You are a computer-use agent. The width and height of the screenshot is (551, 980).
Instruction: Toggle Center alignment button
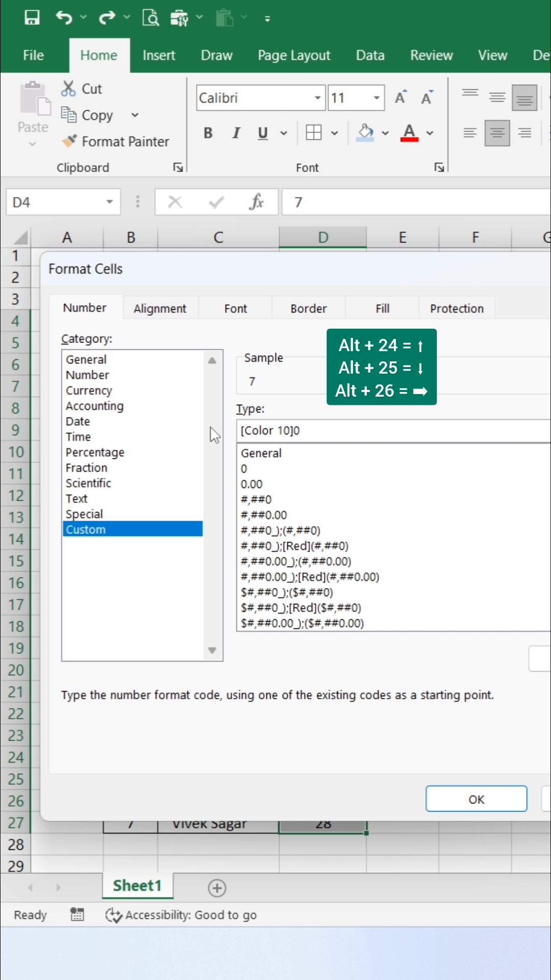[x=497, y=133]
